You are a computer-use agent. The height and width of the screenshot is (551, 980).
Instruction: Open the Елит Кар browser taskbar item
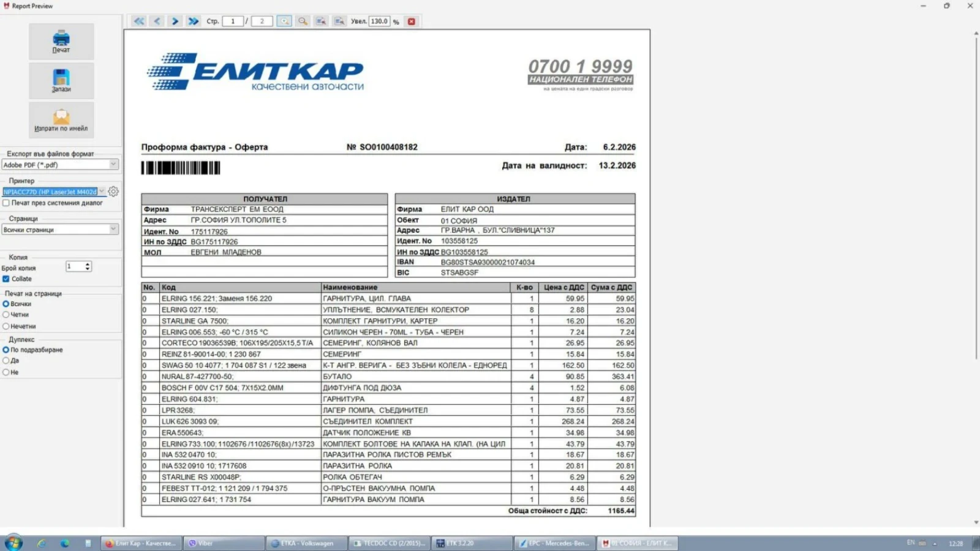pyautogui.click(x=141, y=543)
